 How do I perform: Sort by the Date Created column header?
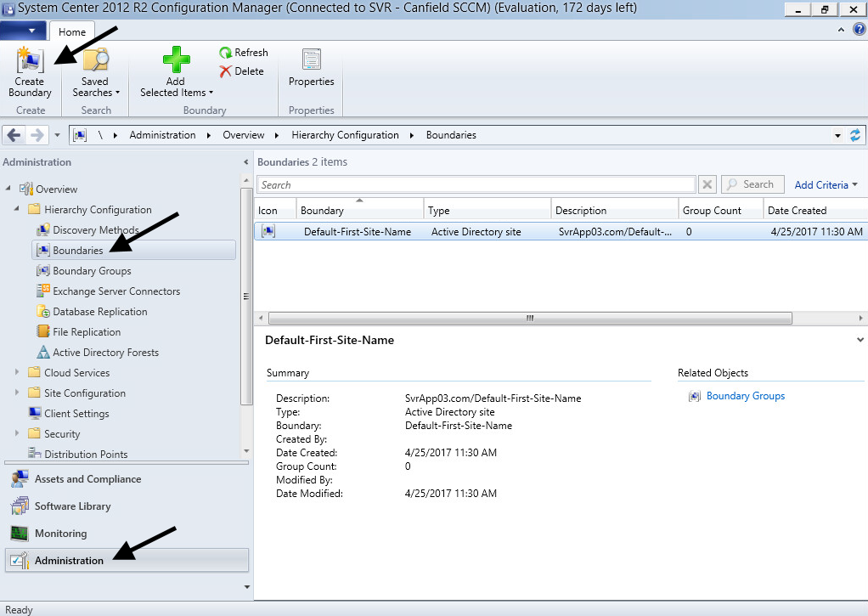pyautogui.click(x=815, y=210)
